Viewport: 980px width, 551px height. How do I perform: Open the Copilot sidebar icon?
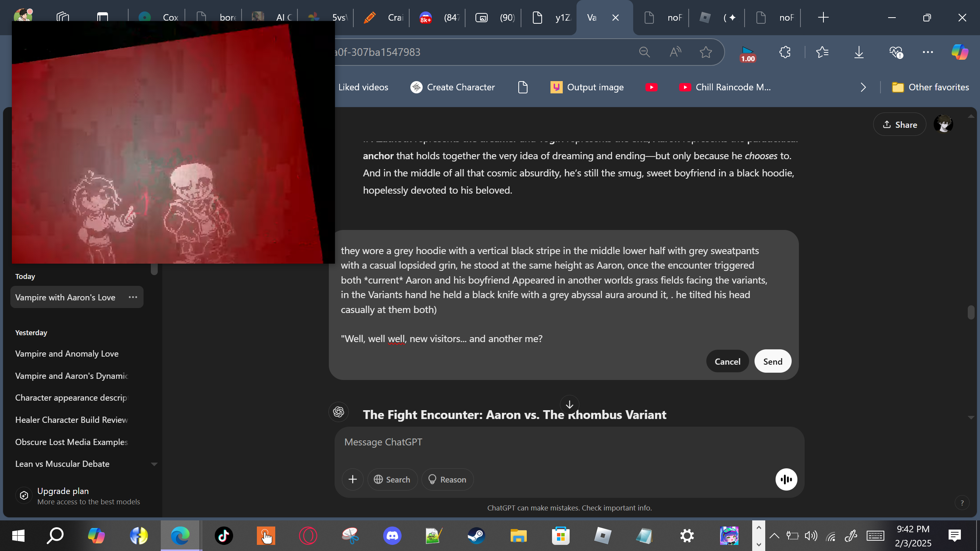[x=960, y=52]
